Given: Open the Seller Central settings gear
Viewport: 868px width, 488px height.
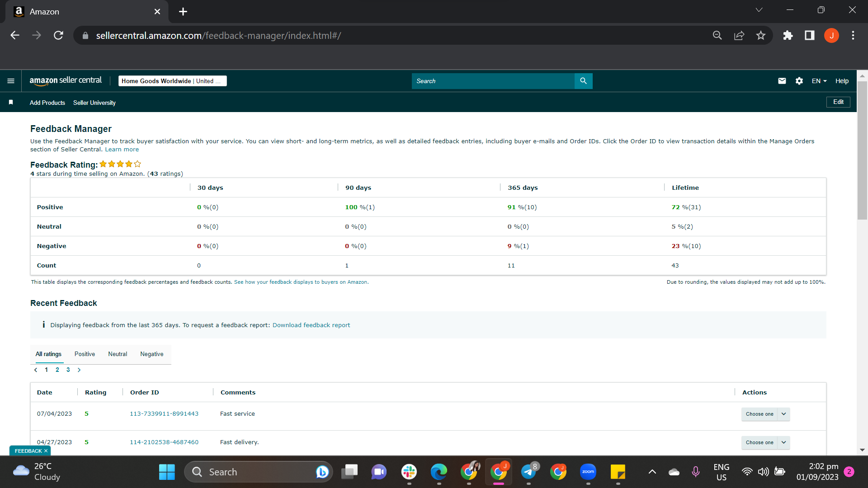Looking at the screenshot, I should tap(799, 81).
